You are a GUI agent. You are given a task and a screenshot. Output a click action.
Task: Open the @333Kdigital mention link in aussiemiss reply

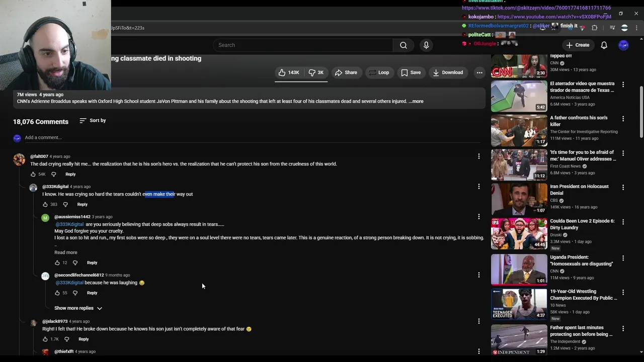pyautogui.click(x=69, y=224)
